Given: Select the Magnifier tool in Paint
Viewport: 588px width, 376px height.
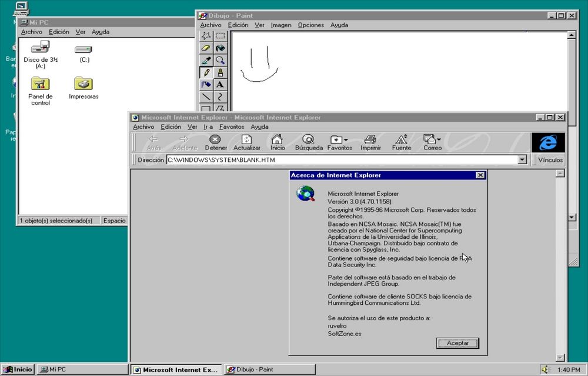Looking at the screenshot, I should pyautogui.click(x=220, y=60).
